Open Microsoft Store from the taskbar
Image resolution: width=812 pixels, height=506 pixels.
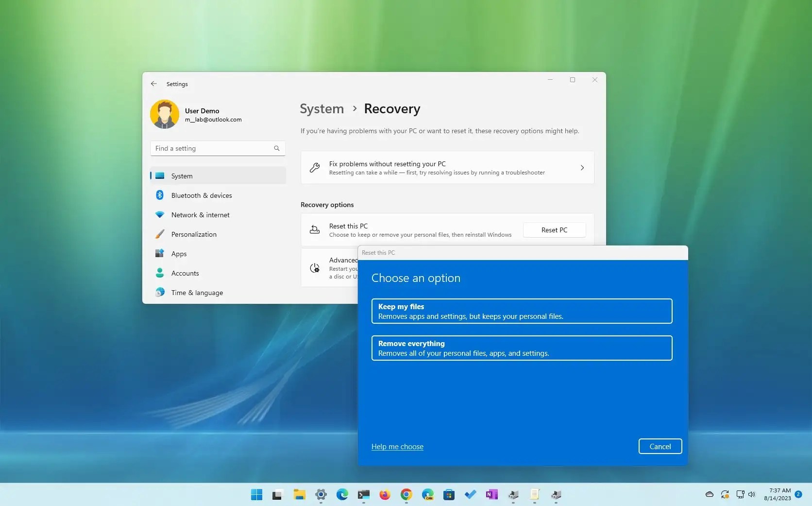click(x=449, y=495)
